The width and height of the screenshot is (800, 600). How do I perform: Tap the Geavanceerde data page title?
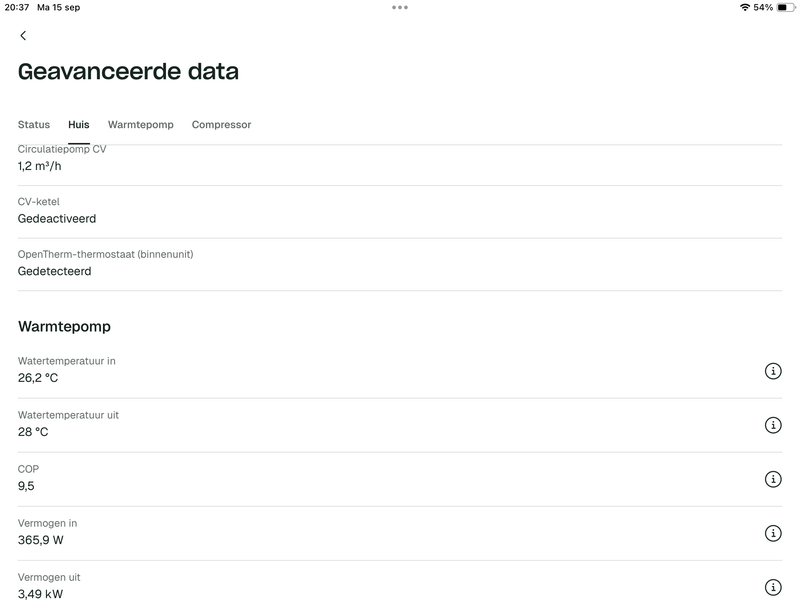click(x=128, y=72)
